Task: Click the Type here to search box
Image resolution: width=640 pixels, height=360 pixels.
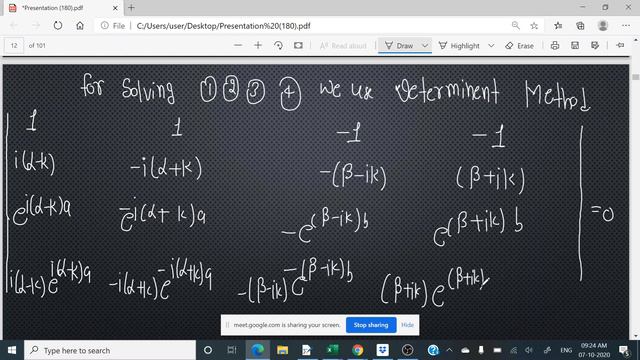Action: [110, 350]
